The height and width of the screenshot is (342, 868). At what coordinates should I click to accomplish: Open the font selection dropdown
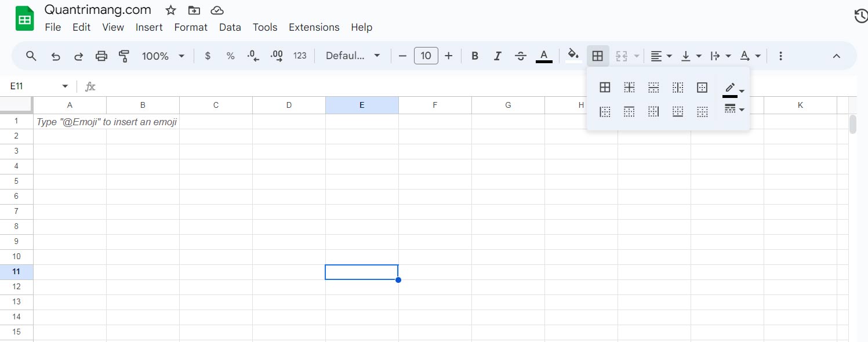(x=353, y=56)
